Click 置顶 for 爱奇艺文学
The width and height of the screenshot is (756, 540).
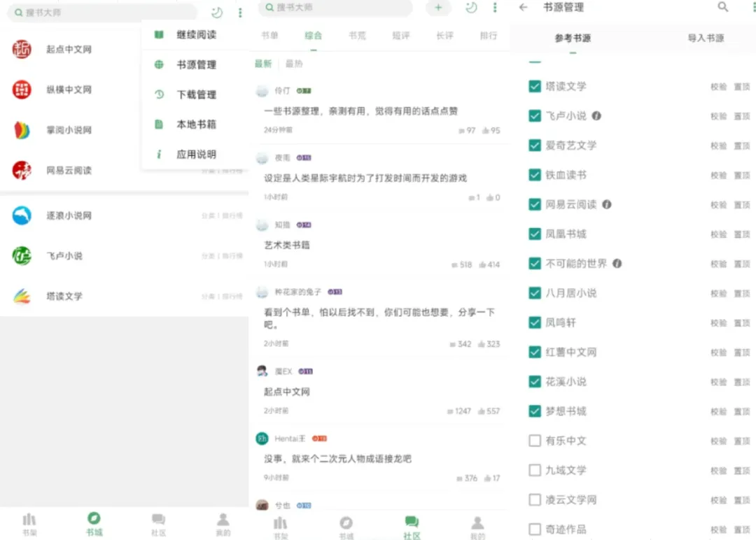pos(741,146)
